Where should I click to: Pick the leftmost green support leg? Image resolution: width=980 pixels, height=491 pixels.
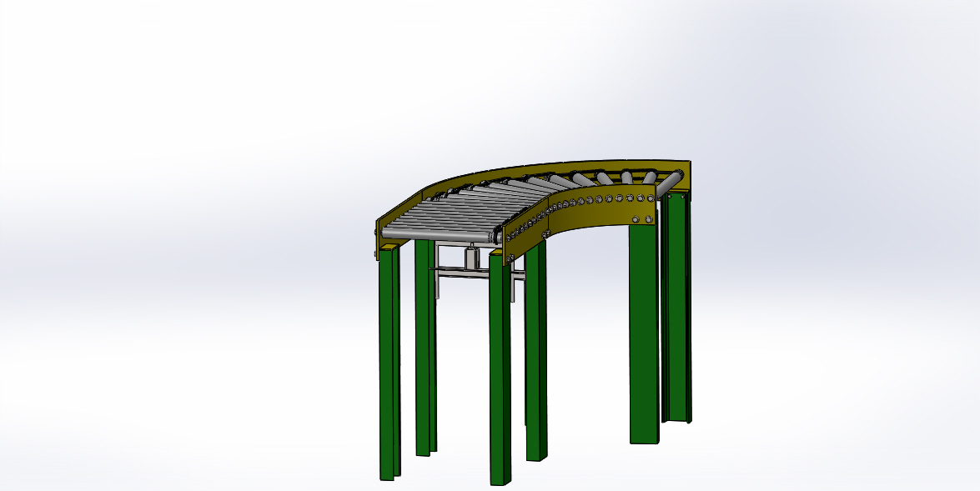pos(389,363)
